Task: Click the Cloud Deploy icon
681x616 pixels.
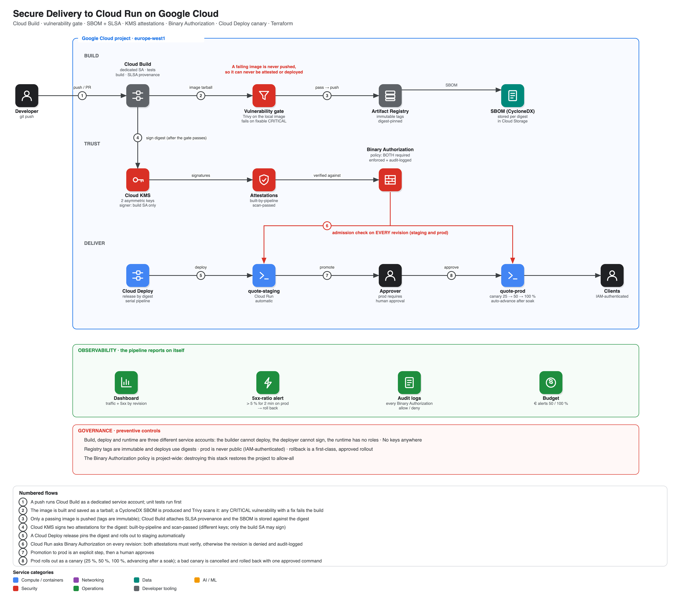Action: [138, 275]
